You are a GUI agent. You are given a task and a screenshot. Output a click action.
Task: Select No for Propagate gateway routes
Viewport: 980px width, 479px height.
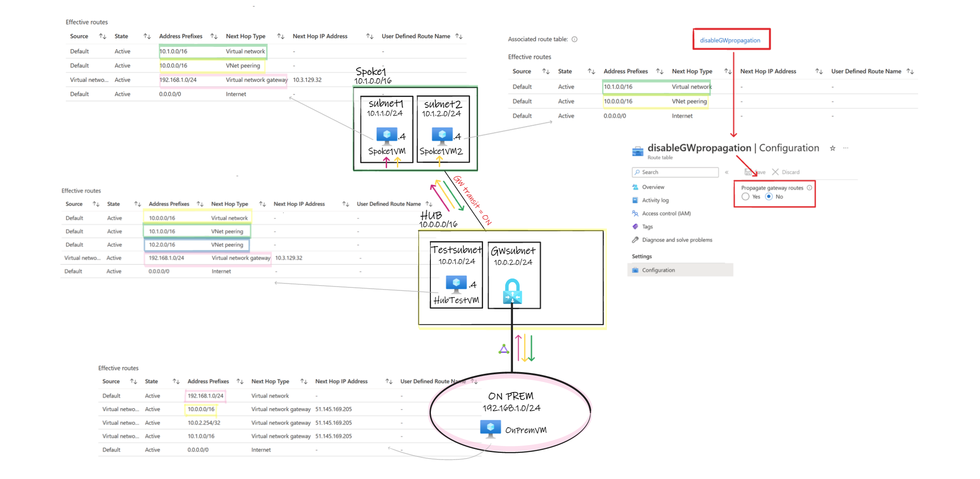click(769, 196)
